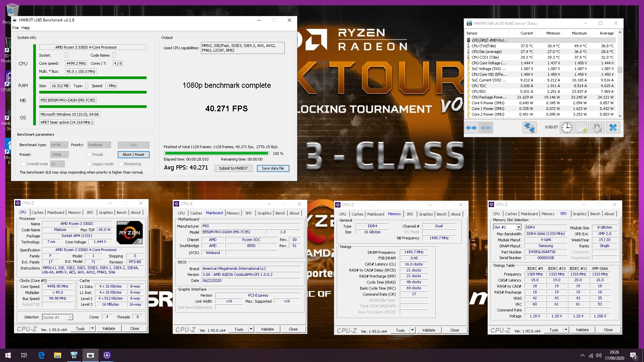This screenshot has height=362, width=644.
Task: Open the Windows Start menu
Action: 8,355
